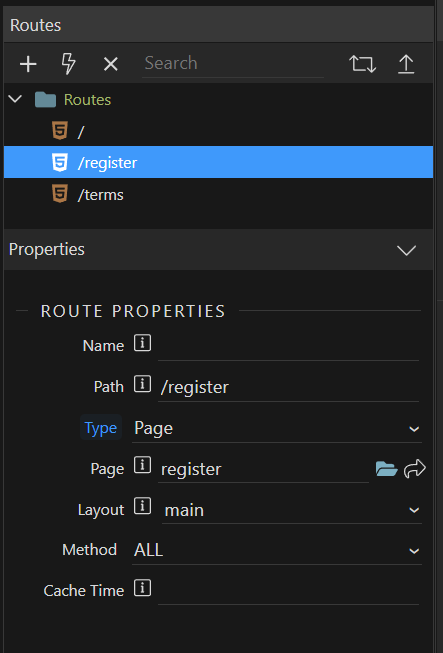This screenshot has height=653, width=443.
Task: Click the info icon next to Name
Action: [x=142, y=344]
